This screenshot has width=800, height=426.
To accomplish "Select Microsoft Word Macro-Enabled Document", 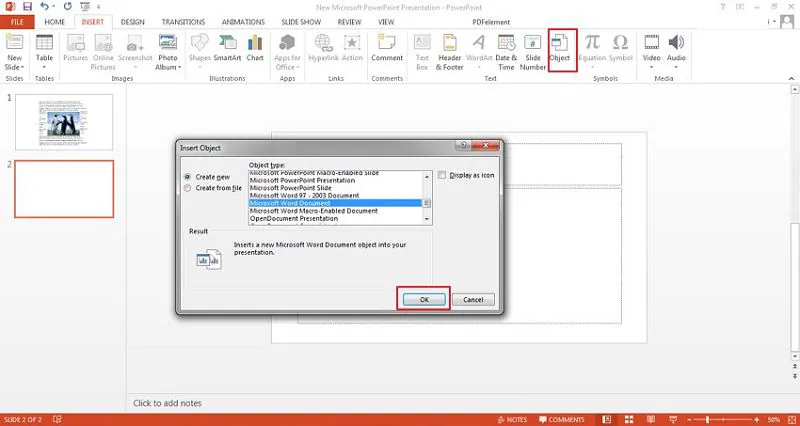I will pos(336,211).
